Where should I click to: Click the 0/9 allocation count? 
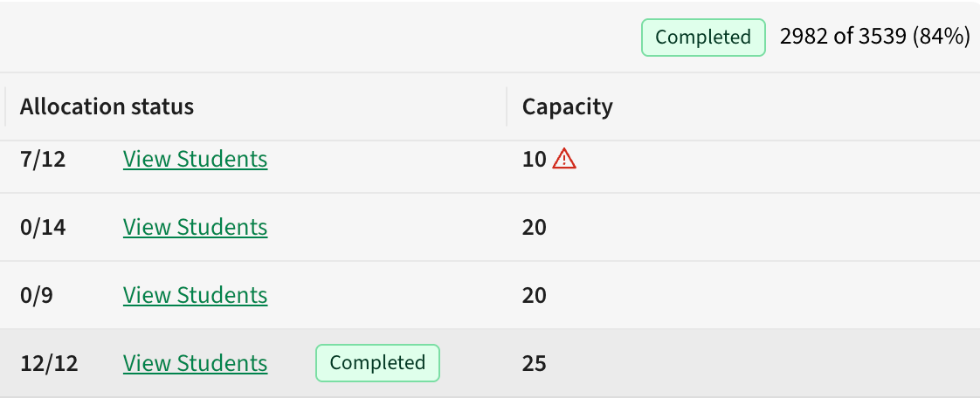(37, 295)
